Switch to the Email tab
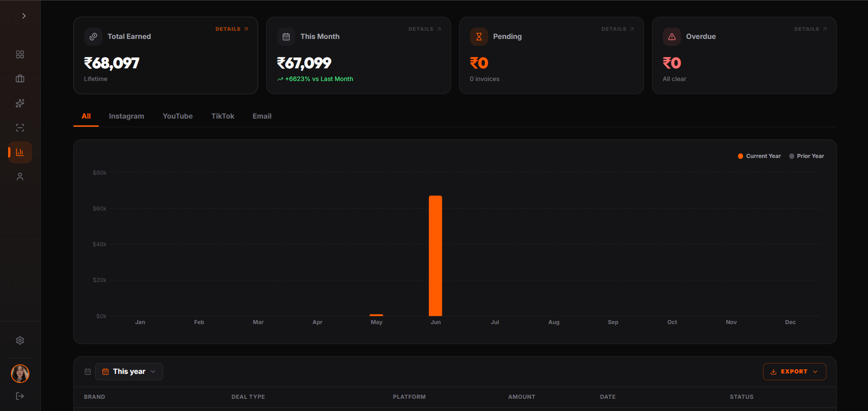Image resolution: width=868 pixels, height=411 pixels. point(262,116)
